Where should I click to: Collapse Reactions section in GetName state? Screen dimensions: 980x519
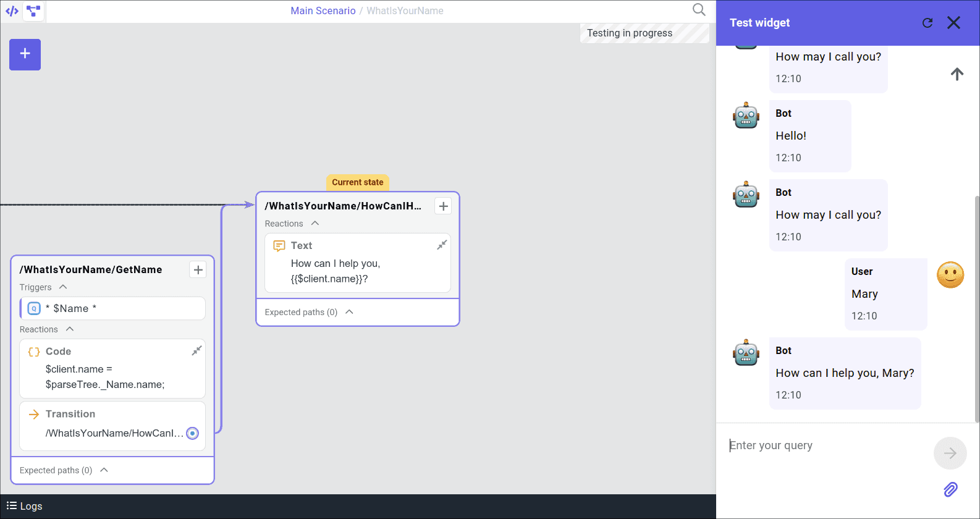pyautogui.click(x=70, y=329)
